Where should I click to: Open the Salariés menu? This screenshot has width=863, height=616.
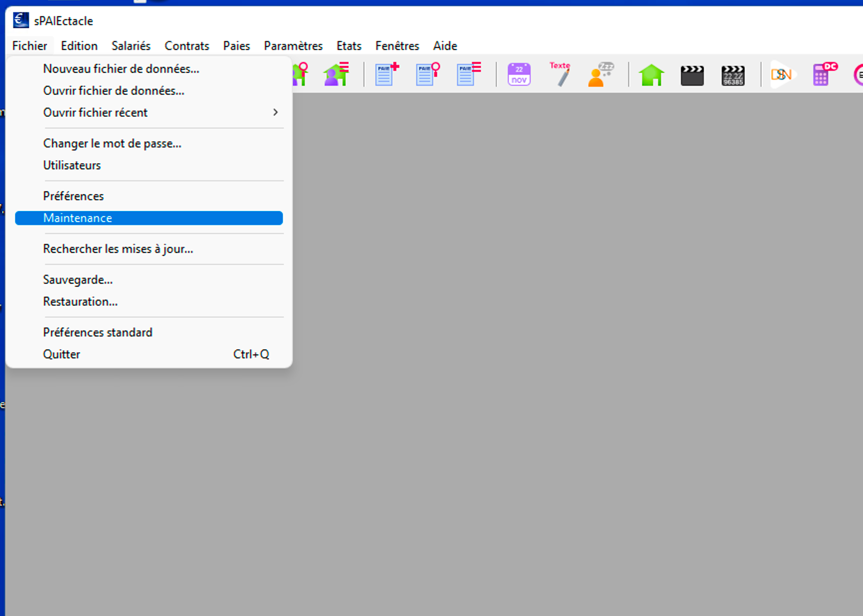pyautogui.click(x=131, y=46)
